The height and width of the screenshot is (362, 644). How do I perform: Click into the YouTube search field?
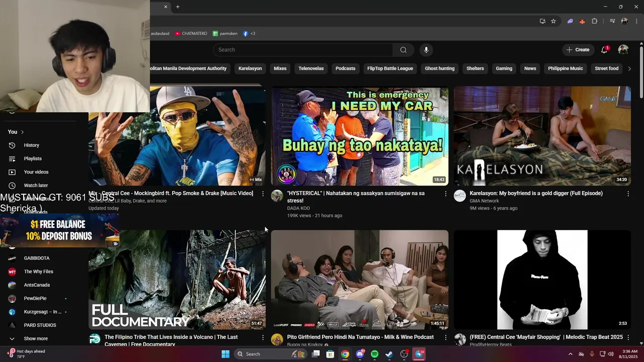(303, 50)
